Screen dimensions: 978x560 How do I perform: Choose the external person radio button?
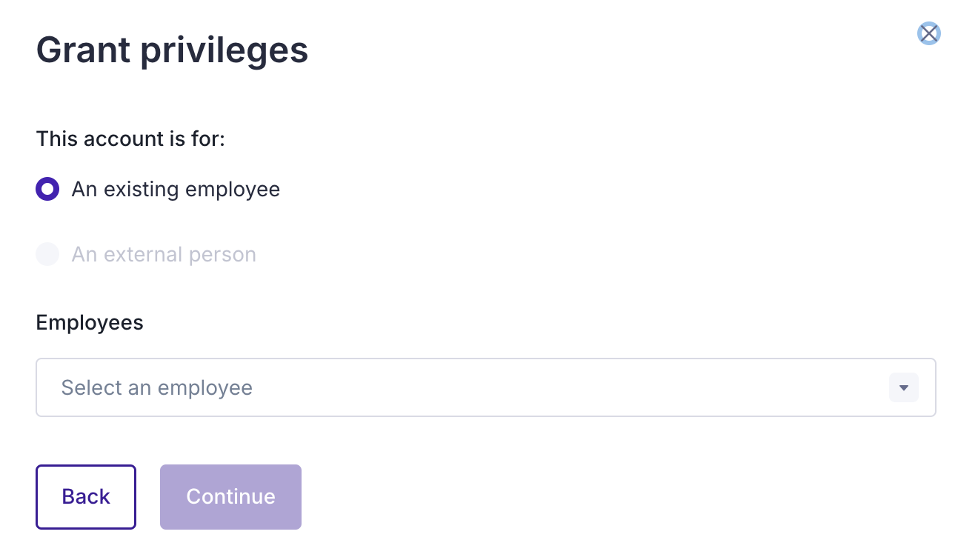47,255
